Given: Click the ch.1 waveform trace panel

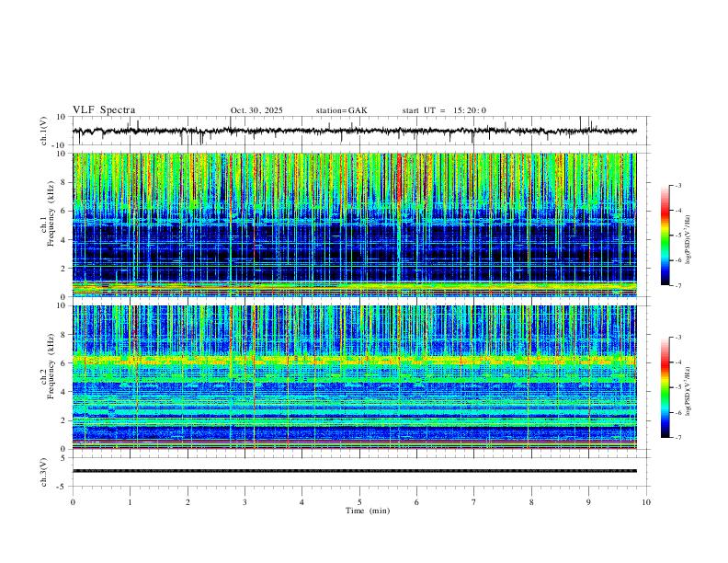Looking at the screenshot, I should 359,131.
